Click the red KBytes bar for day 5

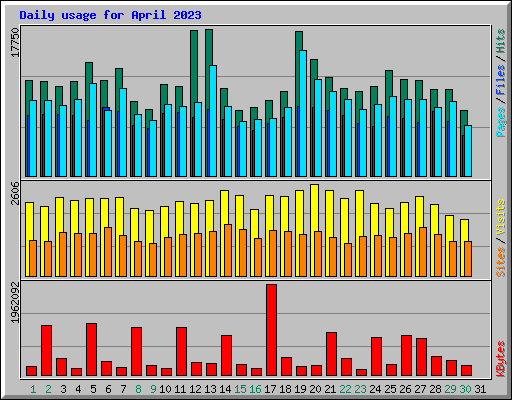click(x=91, y=350)
